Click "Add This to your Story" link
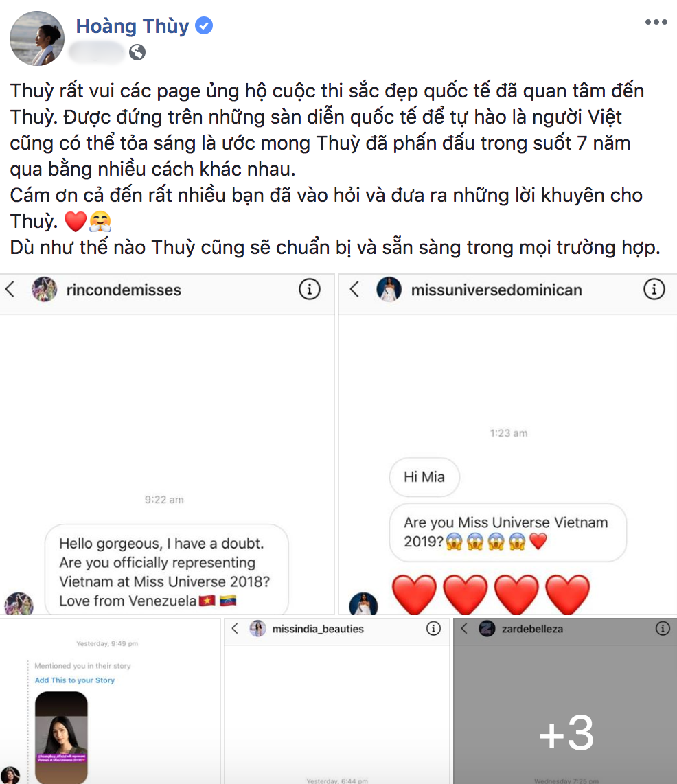This screenshot has width=677, height=784. click(75, 680)
